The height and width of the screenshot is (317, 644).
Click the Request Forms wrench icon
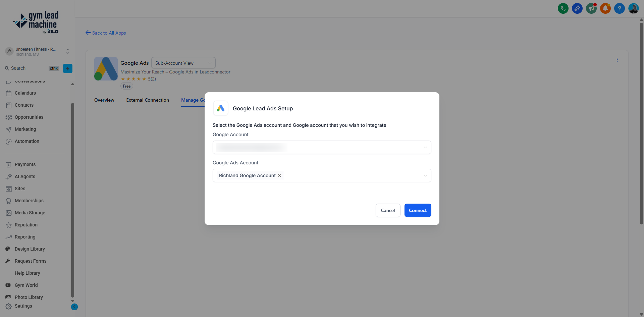8,261
